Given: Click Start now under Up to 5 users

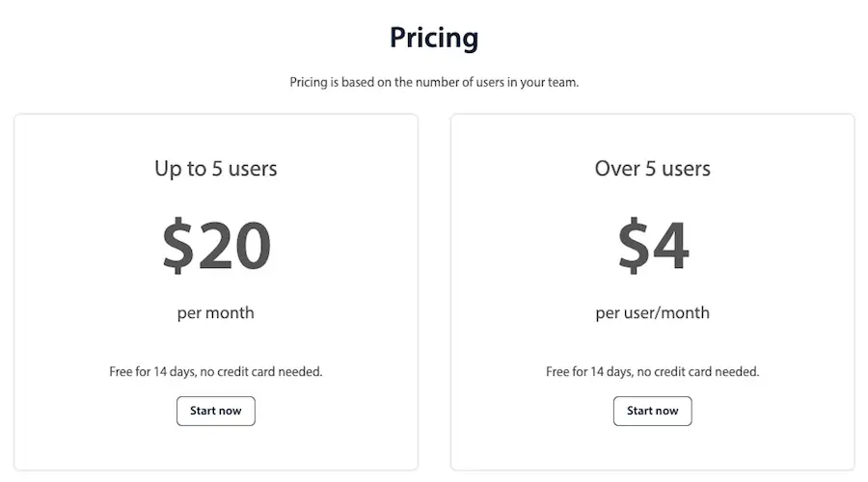Looking at the screenshot, I should (216, 411).
